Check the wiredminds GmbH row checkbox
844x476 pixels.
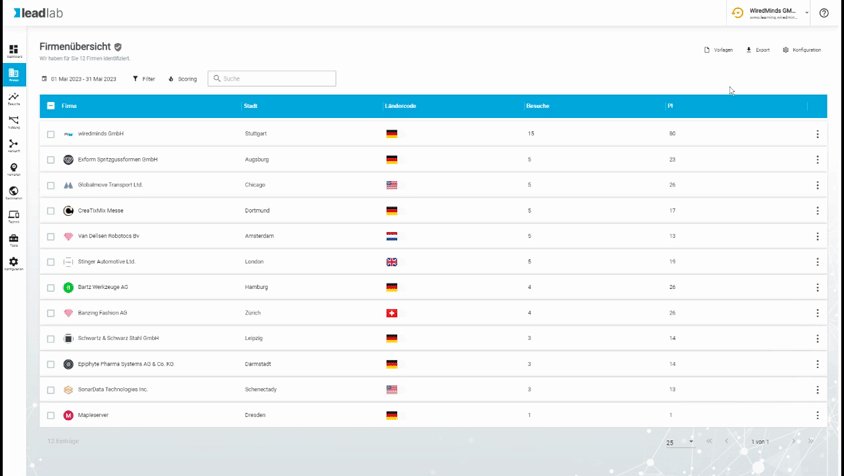click(51, 134)
